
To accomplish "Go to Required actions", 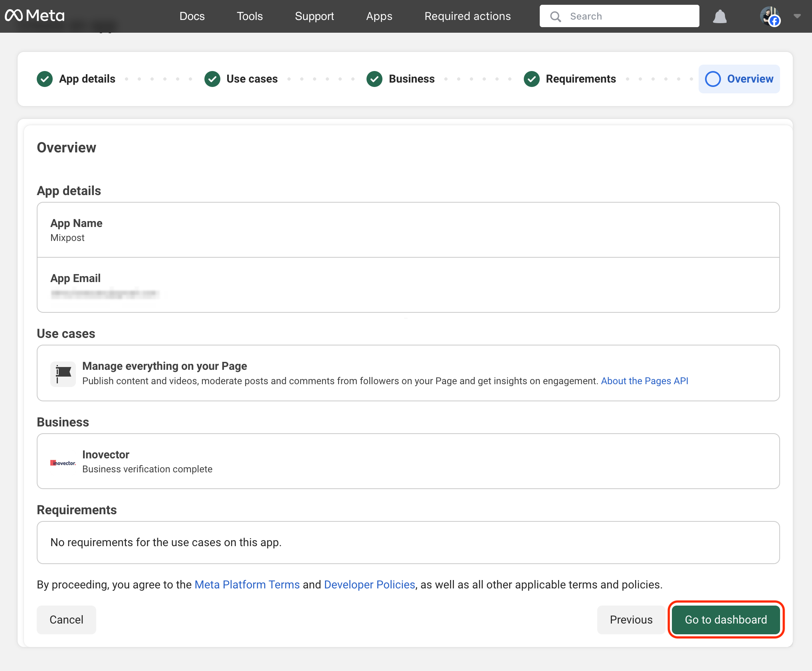I will tap(467, 16).
